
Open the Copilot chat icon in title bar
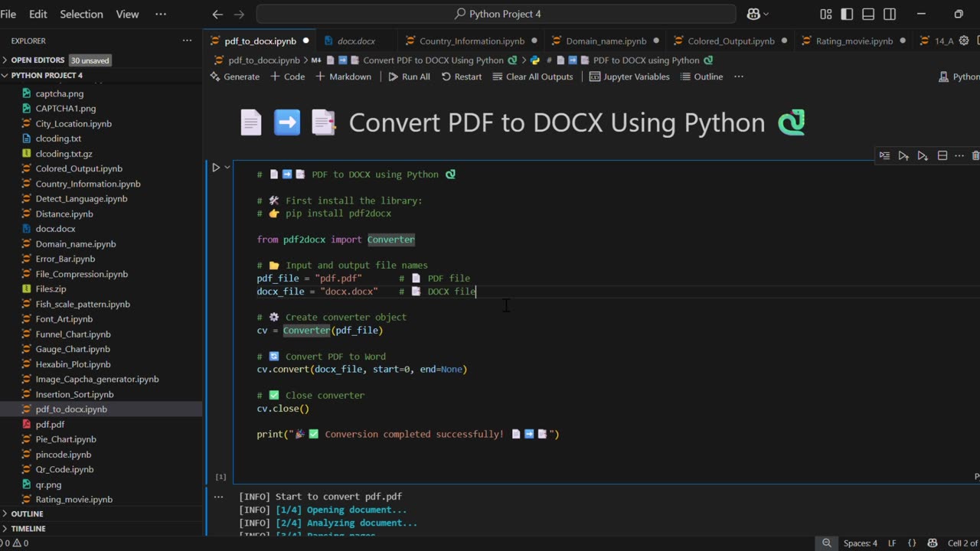pos(753,14)
